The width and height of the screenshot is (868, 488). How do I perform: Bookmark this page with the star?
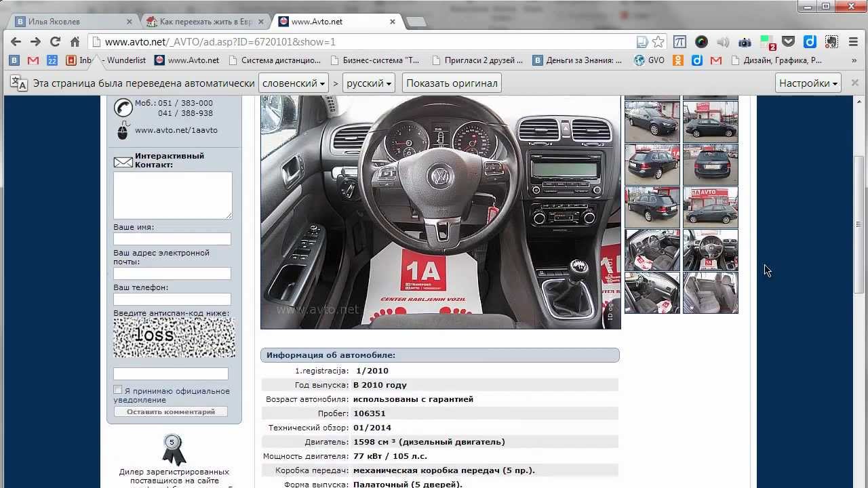click(658, 42)
